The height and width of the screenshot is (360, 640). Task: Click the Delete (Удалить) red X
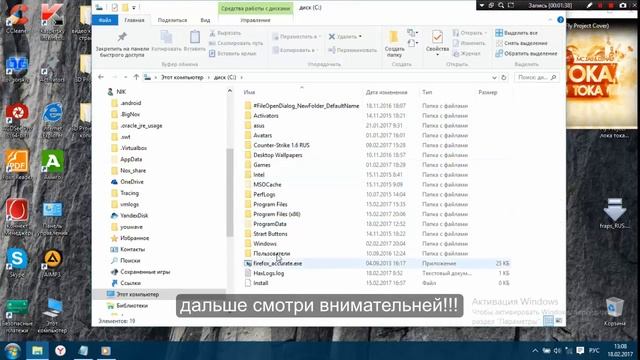coord(332,37)
